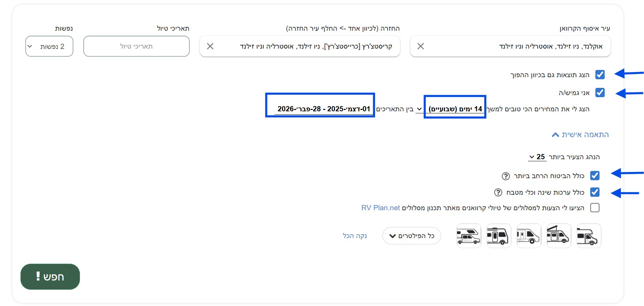Image resolution: width=644 pixels, height=306 pixels.
Task: Clear the Auckland pickup city field
Action: 420,46
